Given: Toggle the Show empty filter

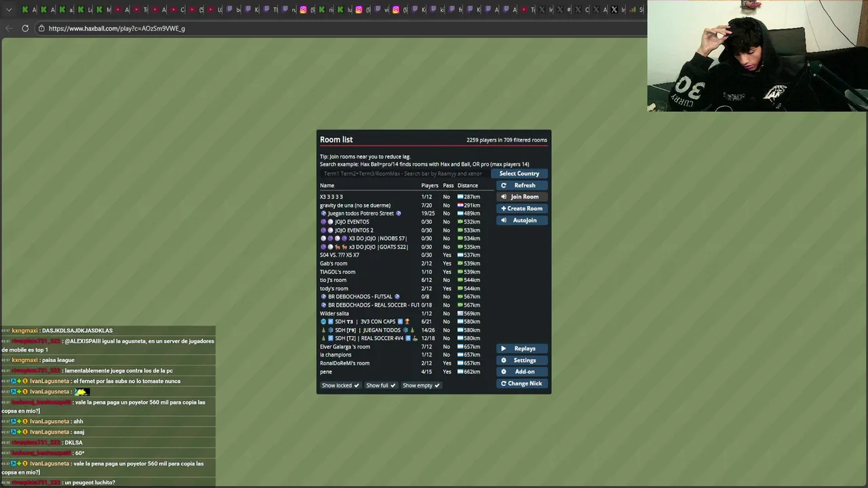Looking at the screenshot, I should click(421, 386).
